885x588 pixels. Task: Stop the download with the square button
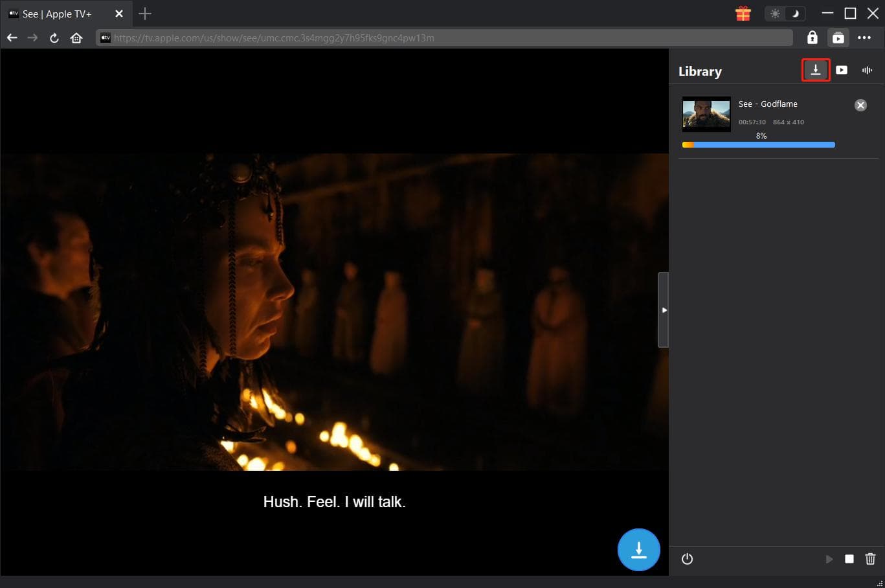[849, 559]
